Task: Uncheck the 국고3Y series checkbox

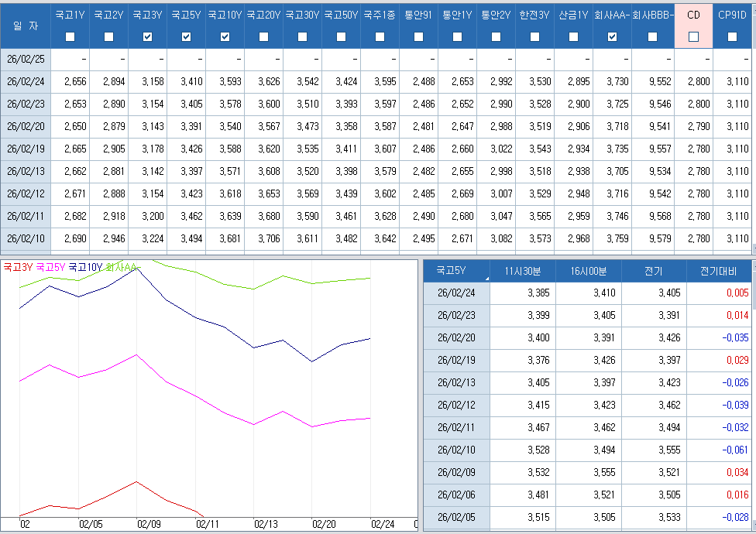Action: (148, 36)
